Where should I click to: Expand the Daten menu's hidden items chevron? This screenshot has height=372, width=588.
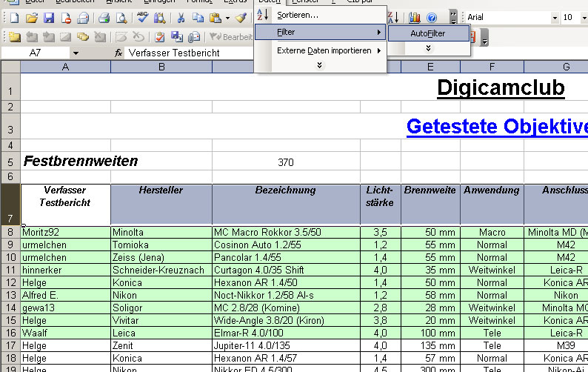pos(319,65)
